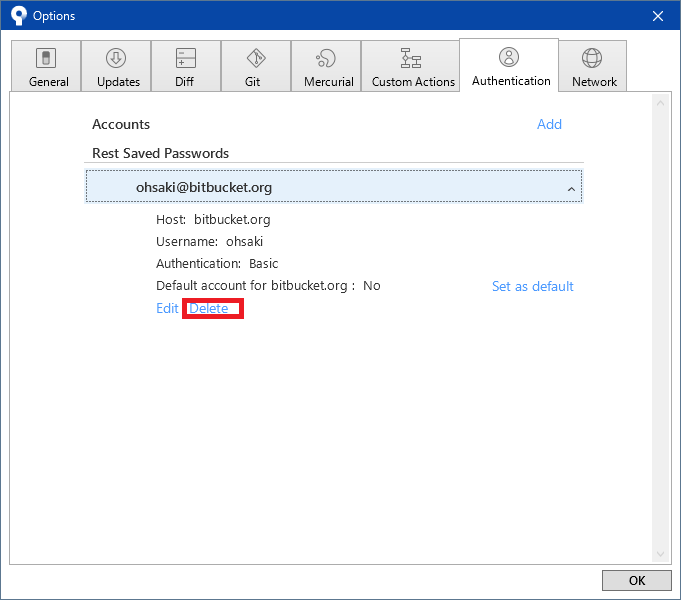Select the Authentication tab
681x600 pixels.
tap(509, 65)
